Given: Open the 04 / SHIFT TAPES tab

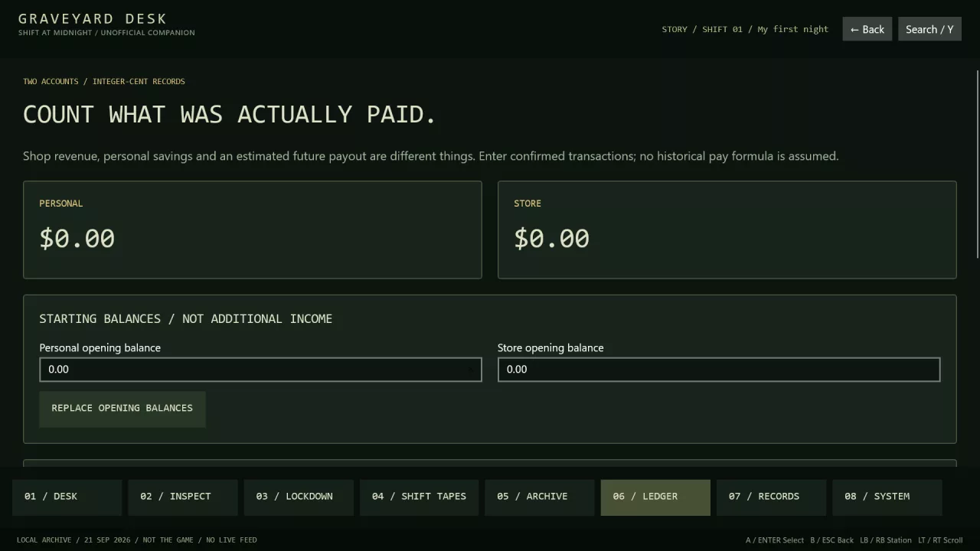Looking at the screenshot, I should [x=419, y=497].
